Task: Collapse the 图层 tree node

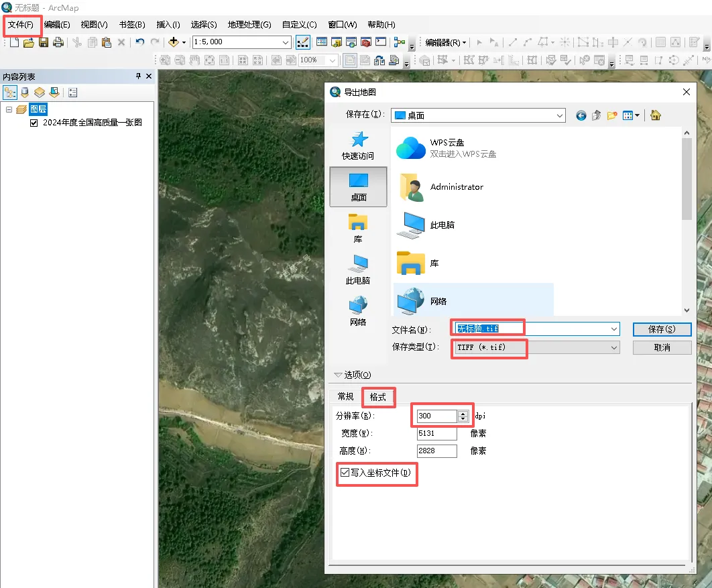Action: click(x=9, y=109)
